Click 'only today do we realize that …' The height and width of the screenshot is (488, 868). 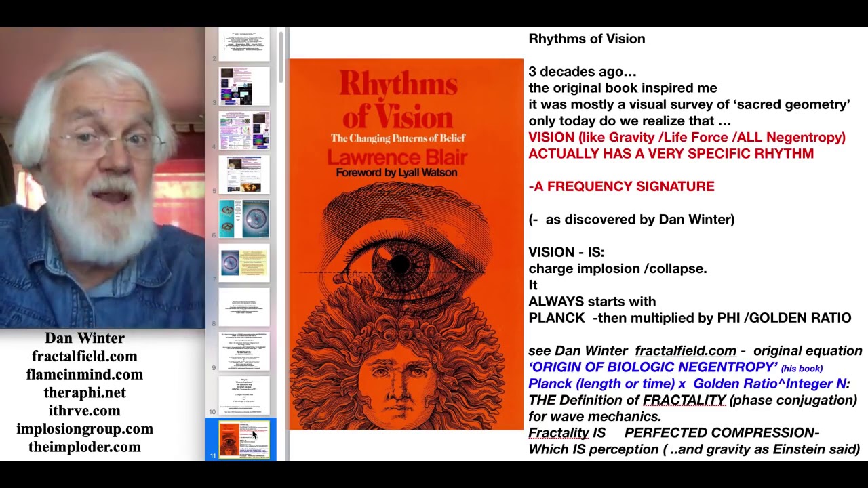point(630,121)
